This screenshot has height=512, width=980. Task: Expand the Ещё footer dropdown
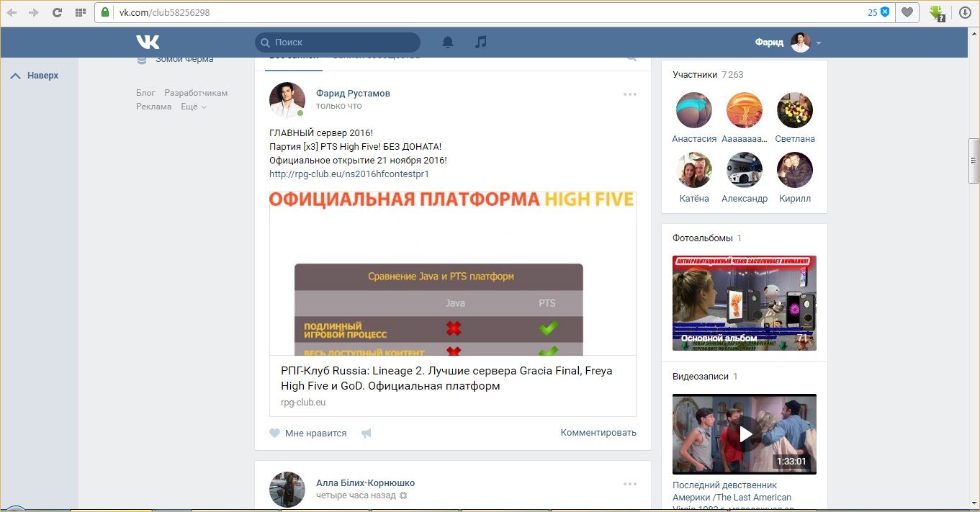click(193, 107)
